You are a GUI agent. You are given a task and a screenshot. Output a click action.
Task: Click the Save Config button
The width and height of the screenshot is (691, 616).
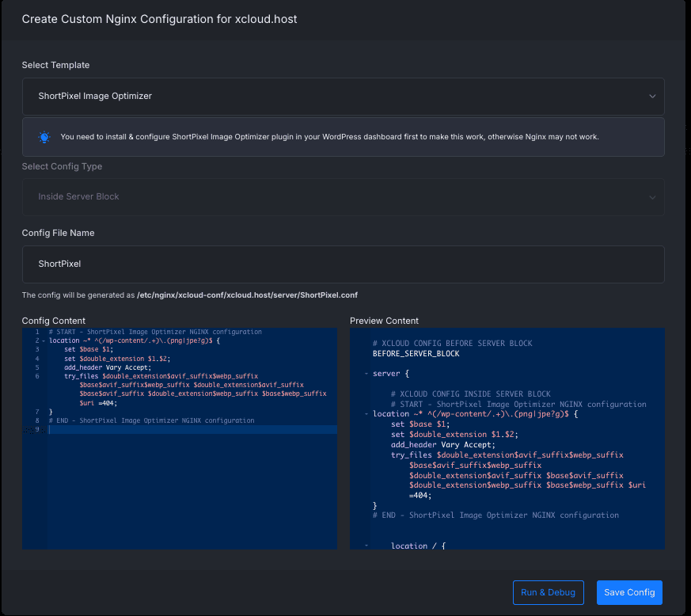(629, 592)
